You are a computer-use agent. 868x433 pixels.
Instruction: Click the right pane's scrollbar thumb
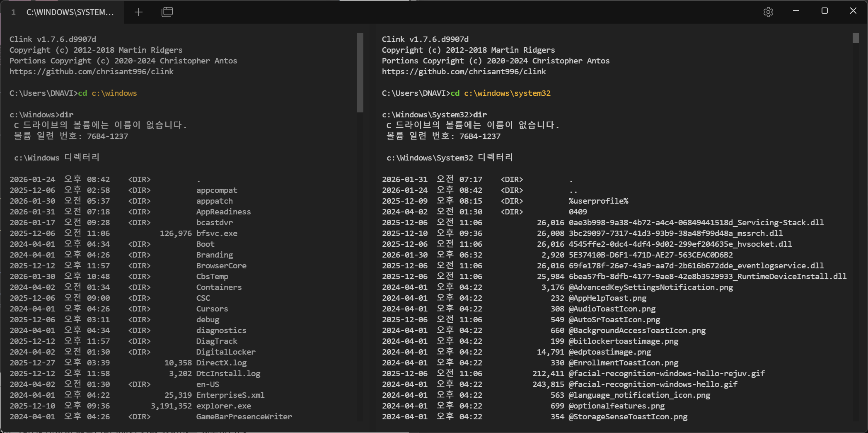coord(856,38)
